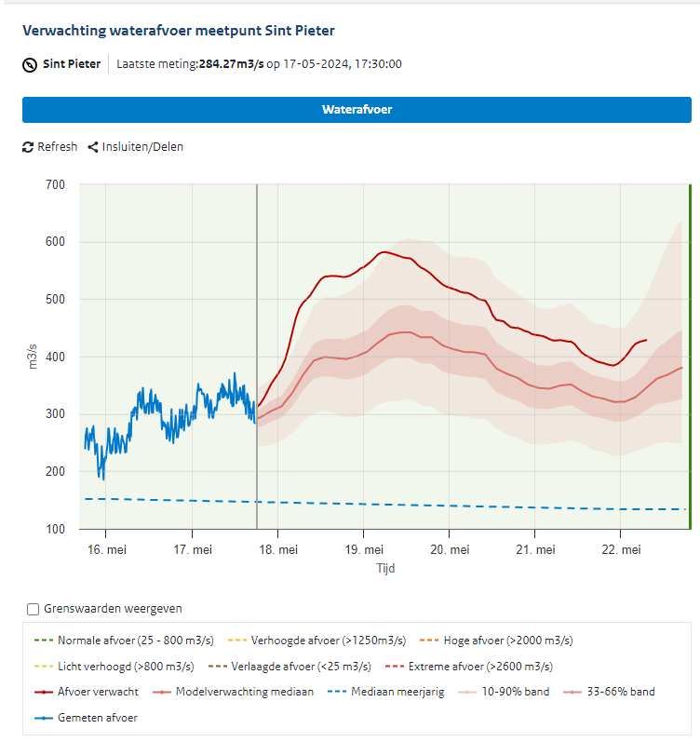Click the Sint Pieter location compass icon
700x742 pixels.
[30, 64]
